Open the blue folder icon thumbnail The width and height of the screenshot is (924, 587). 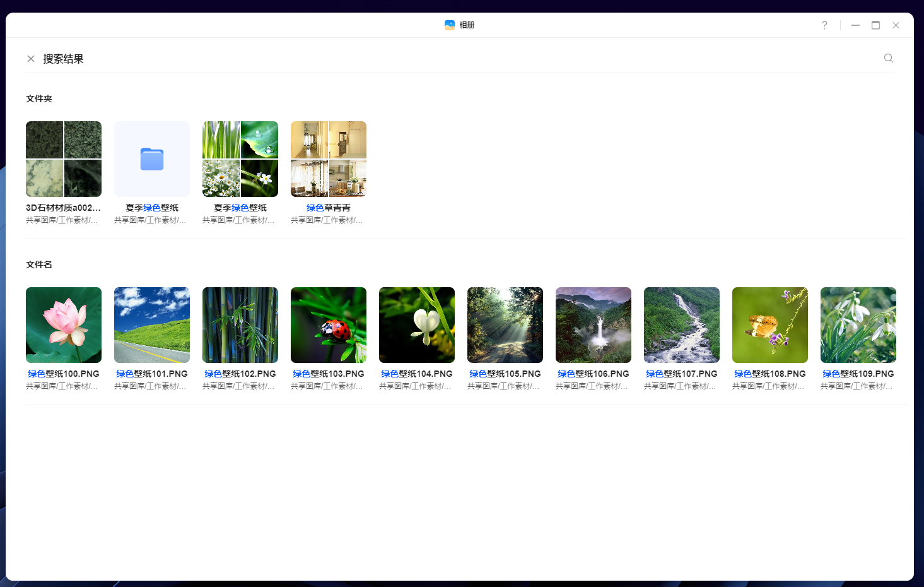tap(152, 159)
